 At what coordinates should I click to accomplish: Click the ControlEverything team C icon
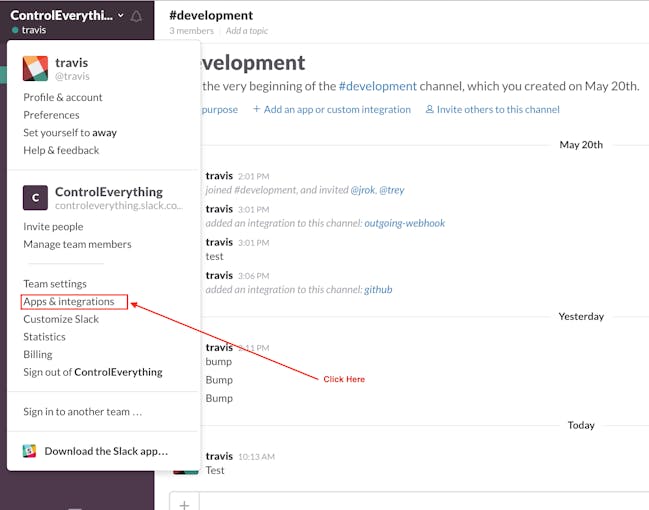pyautogui.click(x=35, y=198)
